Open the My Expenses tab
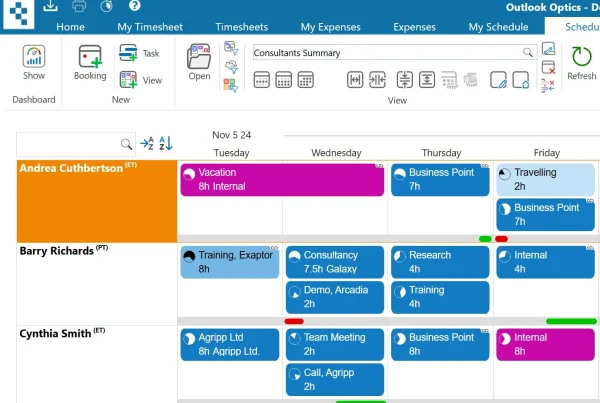Image resolution: width=600 pixels, height=403 pixels. point(331,27)
